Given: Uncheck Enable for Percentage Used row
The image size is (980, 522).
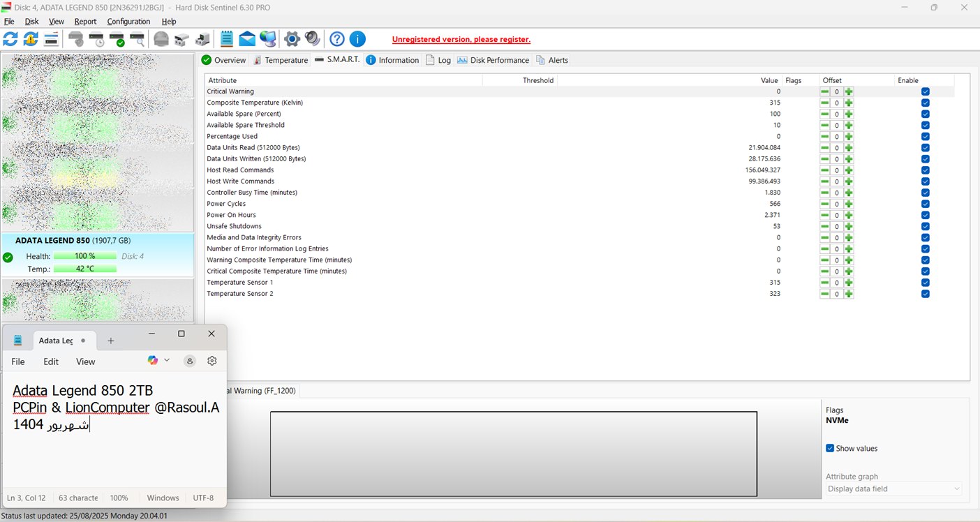Looking at the screenshot, I should click(x=925, y=136).
